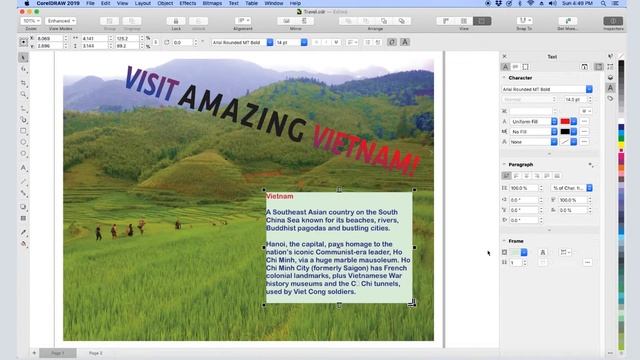Open the Zoom level 100% dropdown

click(31, 21)
